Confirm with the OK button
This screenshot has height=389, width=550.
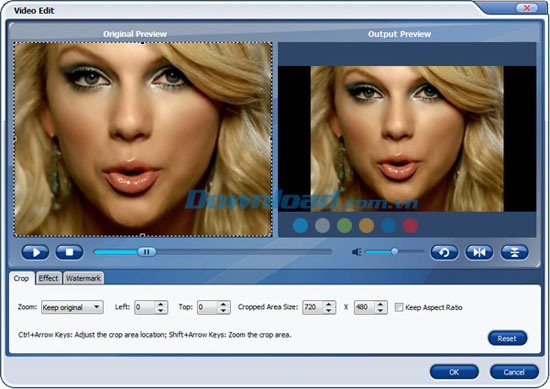click(x=454, y=372)
